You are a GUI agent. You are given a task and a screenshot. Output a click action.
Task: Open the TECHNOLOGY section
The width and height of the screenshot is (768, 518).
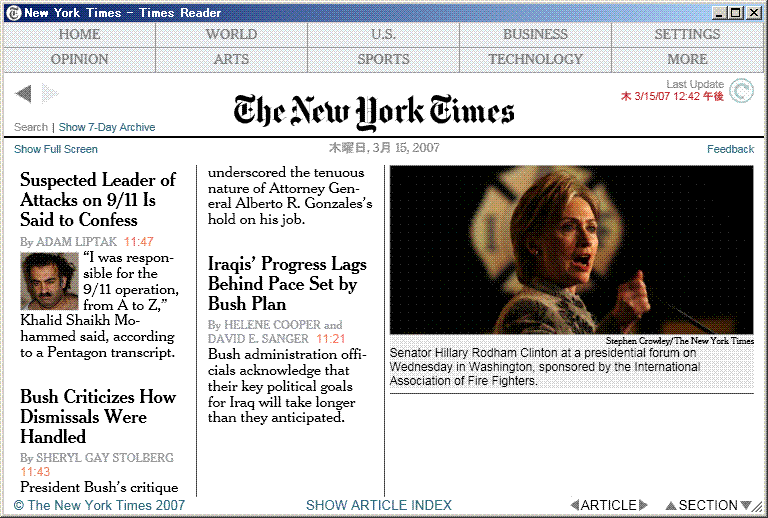535,59
